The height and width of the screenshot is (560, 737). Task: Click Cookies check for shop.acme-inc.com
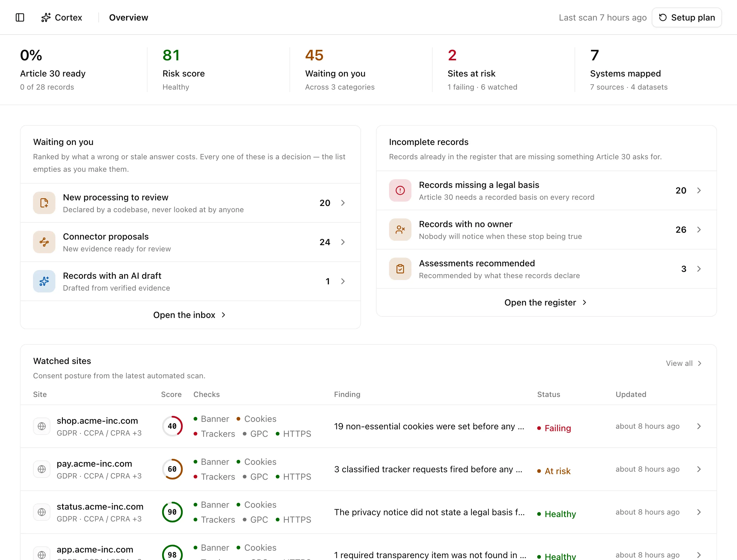[256, 419]
